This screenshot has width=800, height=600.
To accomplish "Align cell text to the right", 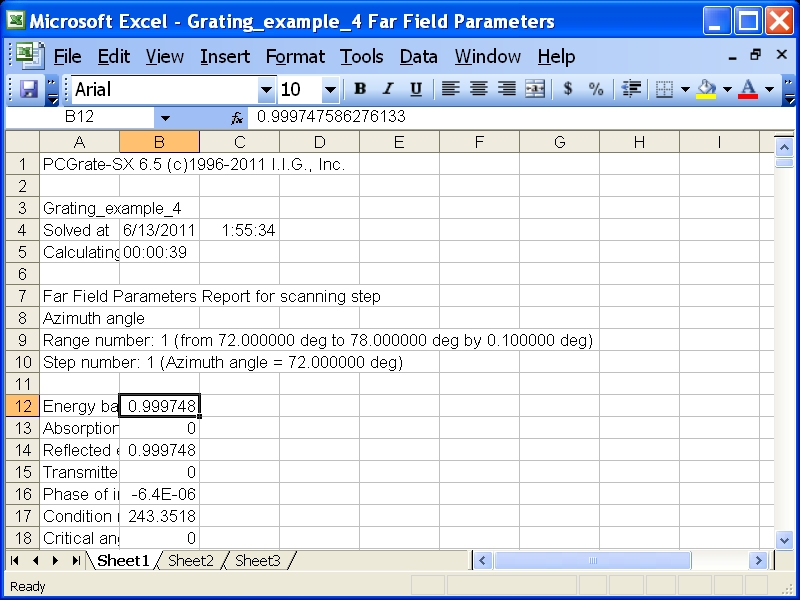I will click(x=506, y=89).
